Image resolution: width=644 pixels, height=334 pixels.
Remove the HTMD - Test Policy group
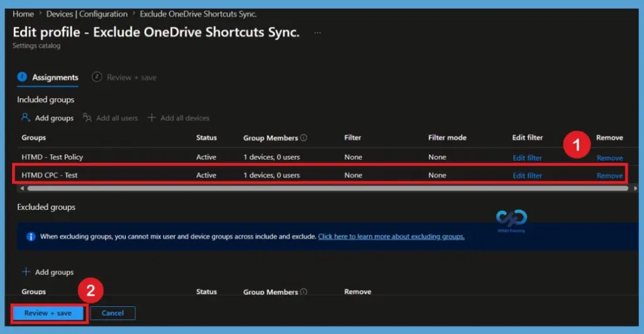[x=609, y=158]
